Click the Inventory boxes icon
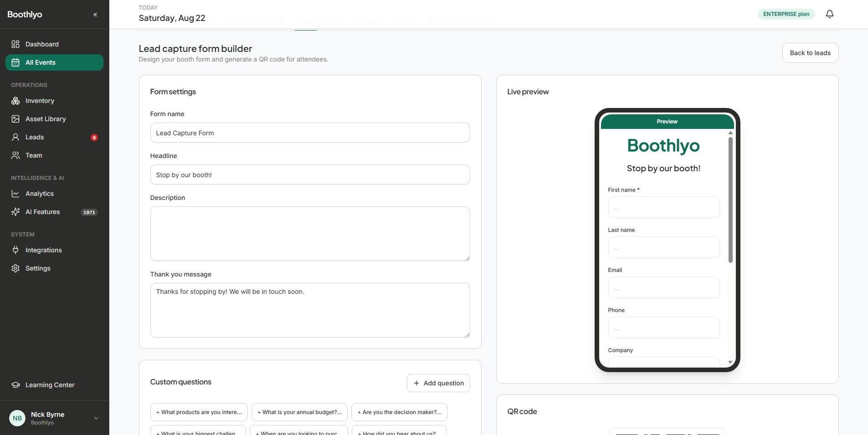868x435 pixels. (15, 101)
